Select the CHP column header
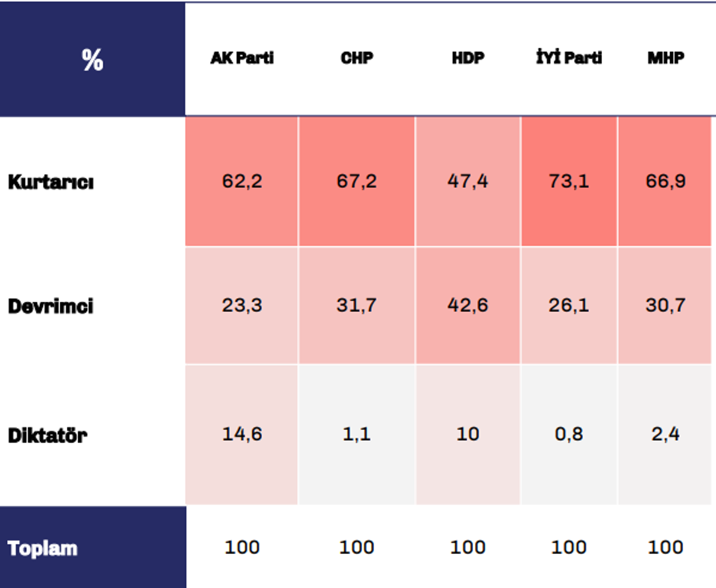 pos(357,58)
